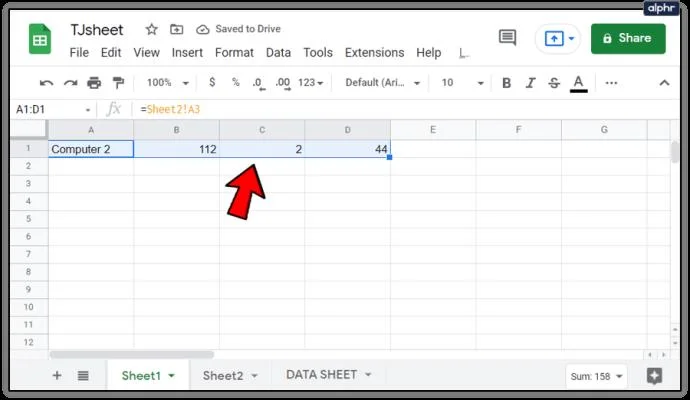Open the all sheets list
Image resolution: width=690 pixels, height=400 pixels.
[83, 375]
